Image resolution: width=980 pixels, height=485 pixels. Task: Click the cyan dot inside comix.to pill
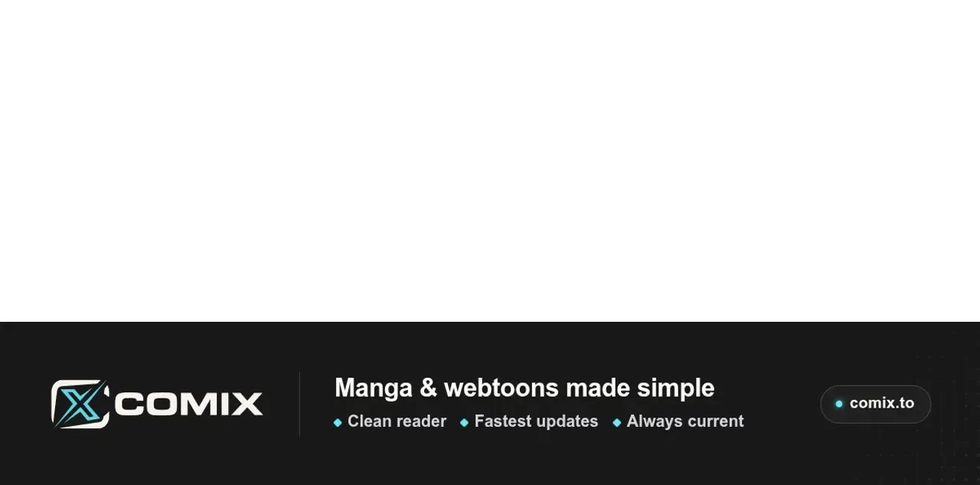click(x=839, y=404)
